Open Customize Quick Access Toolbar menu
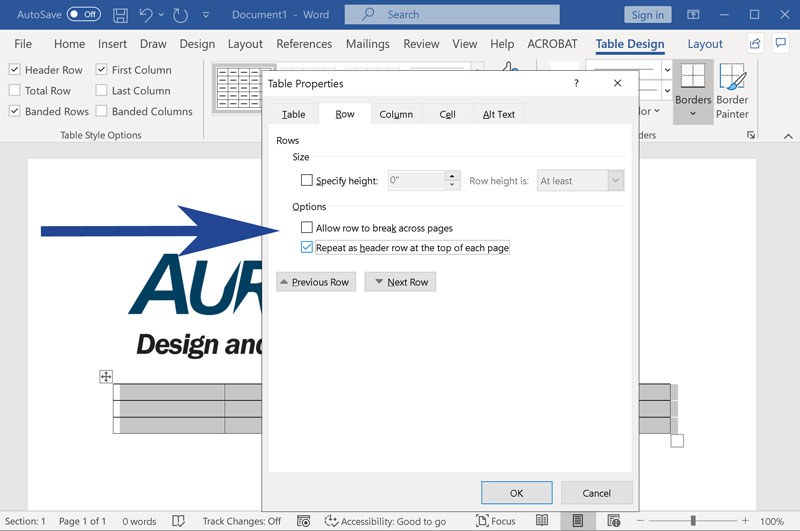The width and height of the screenshot is (800, 531). 206,15
